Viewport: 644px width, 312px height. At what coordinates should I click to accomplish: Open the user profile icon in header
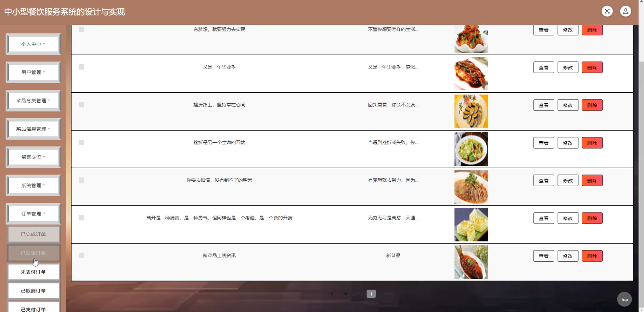625,11
